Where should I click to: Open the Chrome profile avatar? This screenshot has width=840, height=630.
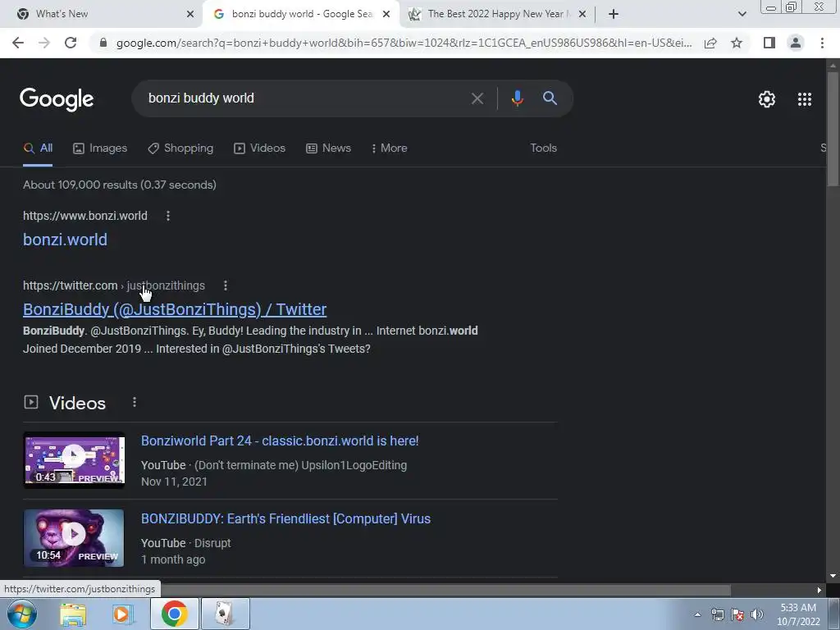796,43
